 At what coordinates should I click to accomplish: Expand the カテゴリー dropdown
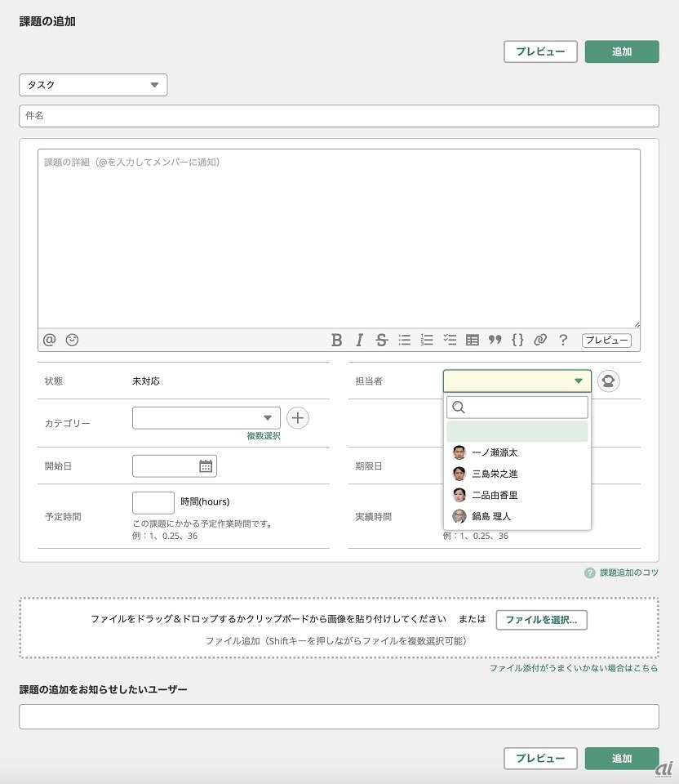coord(206,417)
